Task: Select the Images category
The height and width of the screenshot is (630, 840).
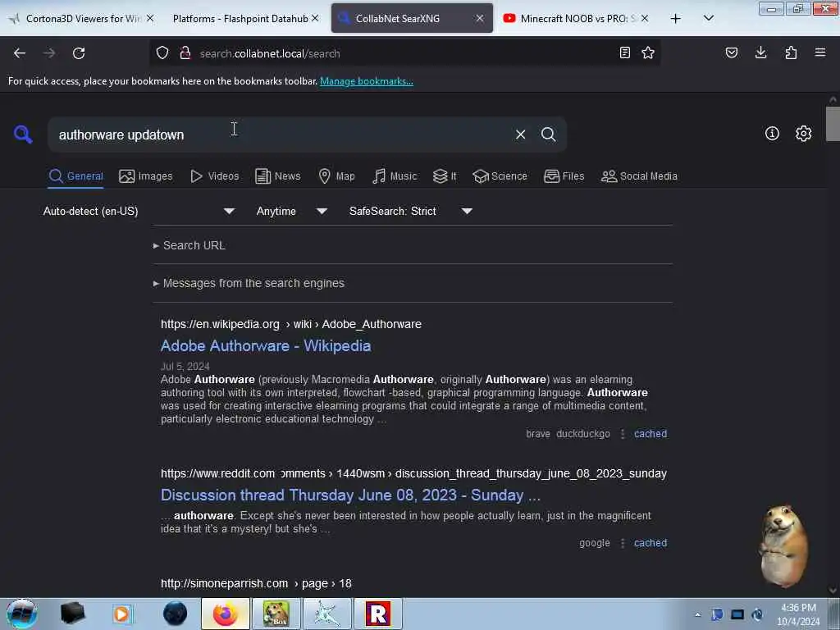Action: click(146, 176)
